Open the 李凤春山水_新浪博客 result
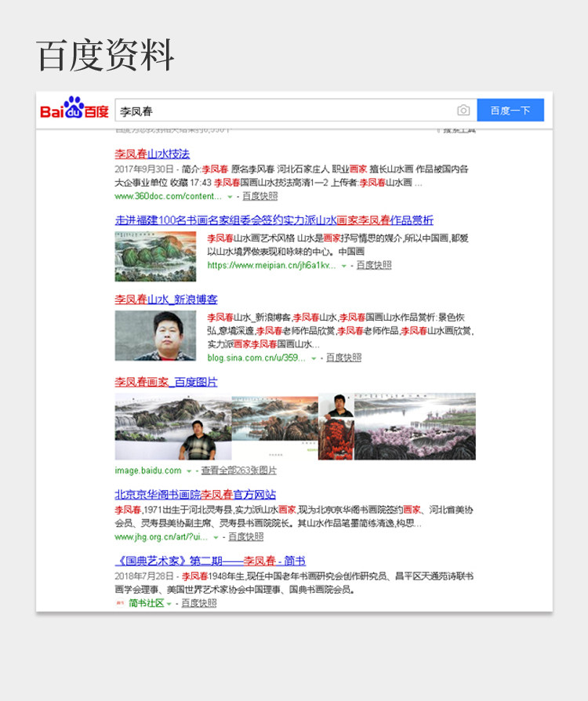The width and height of the screenshot is (588, 701). [166, 299]
